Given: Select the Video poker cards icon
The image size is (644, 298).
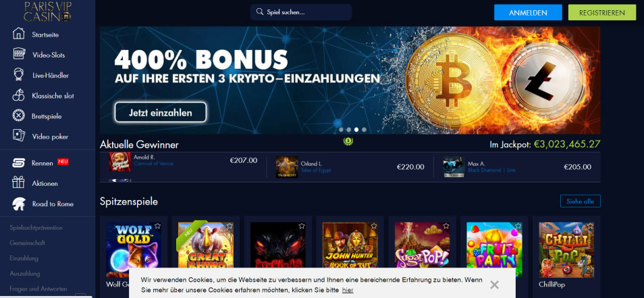Looking at the screenshot, I should point(18,136).
